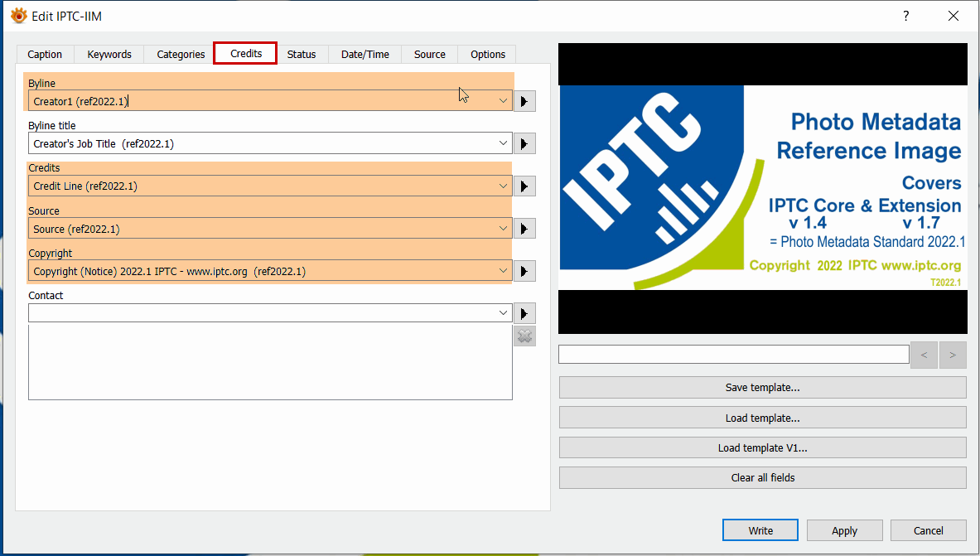Click into the Byline text 'Creator1 (ref2022.1)'
The height and width of the screenshot is (556, 980).
(x=80, y=101)
